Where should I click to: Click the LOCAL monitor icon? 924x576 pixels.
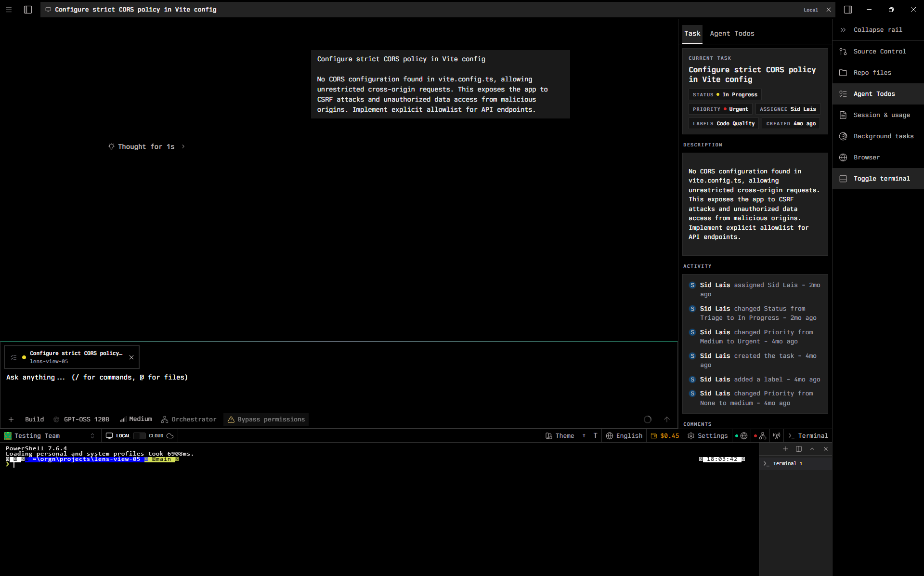(109, 436)
